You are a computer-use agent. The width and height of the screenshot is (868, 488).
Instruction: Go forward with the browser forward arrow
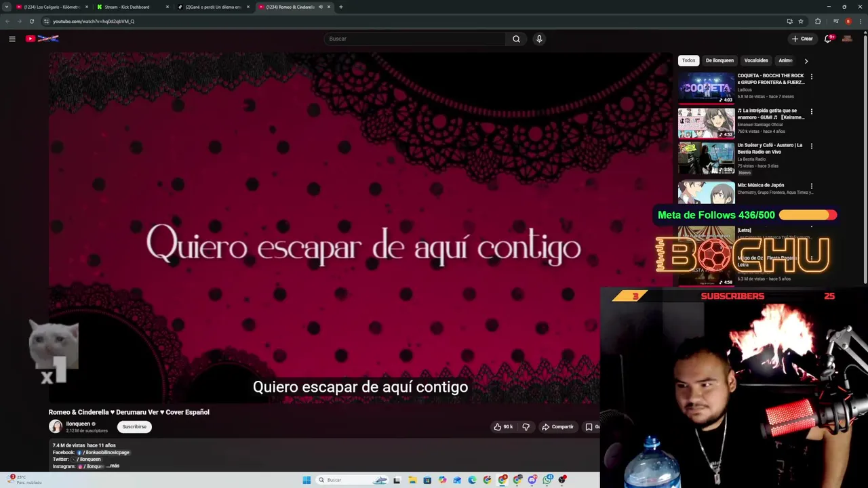click(x=19, y=21)
